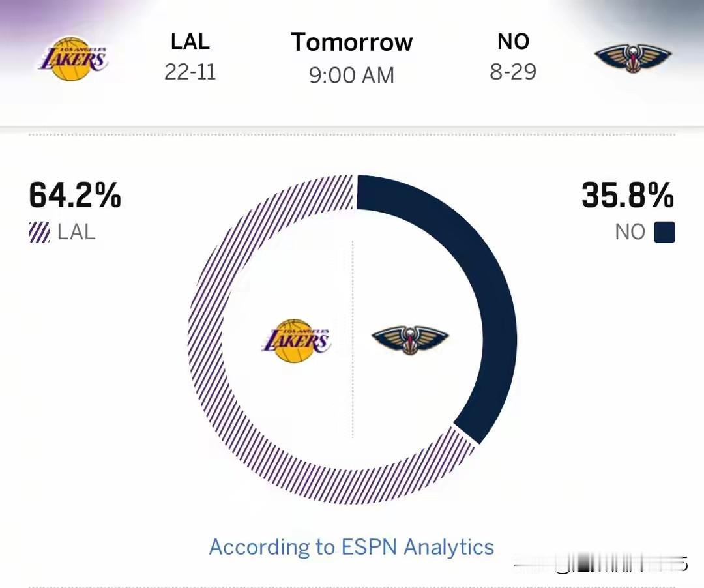
Task: Select the Pelicans 8-29 record
Action: tap(513, 72)
